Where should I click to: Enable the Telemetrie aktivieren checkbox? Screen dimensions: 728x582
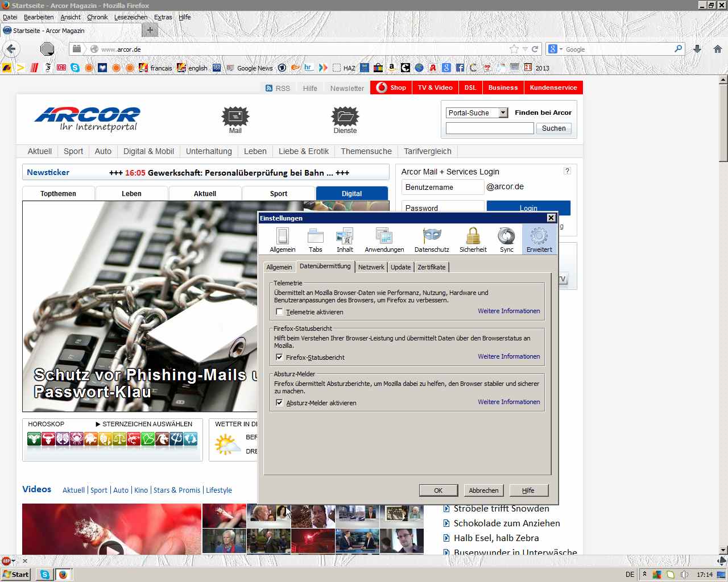279,312
